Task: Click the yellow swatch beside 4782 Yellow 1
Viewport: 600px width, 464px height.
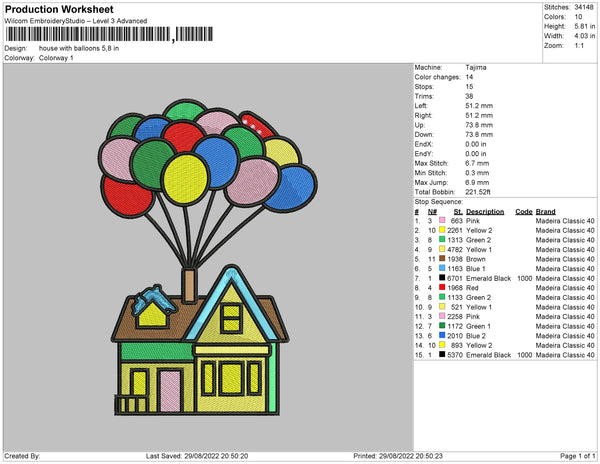Action: (442, 249)
